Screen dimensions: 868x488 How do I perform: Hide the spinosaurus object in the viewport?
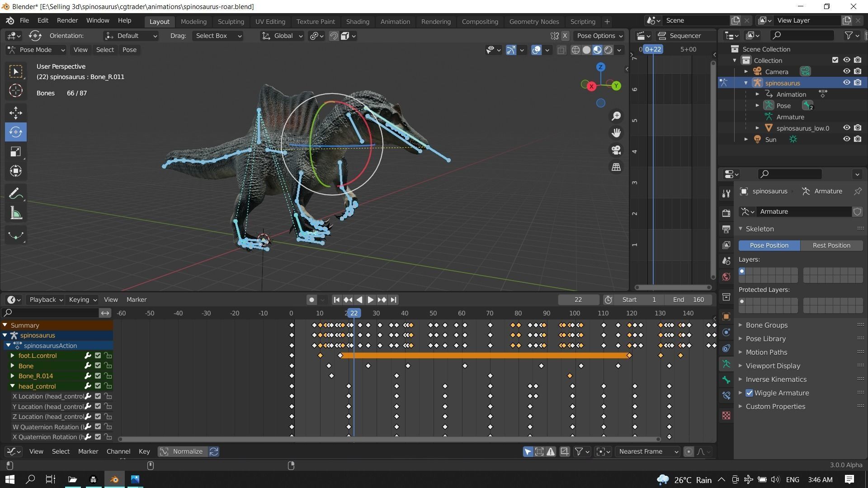click(x=847, y=83)
